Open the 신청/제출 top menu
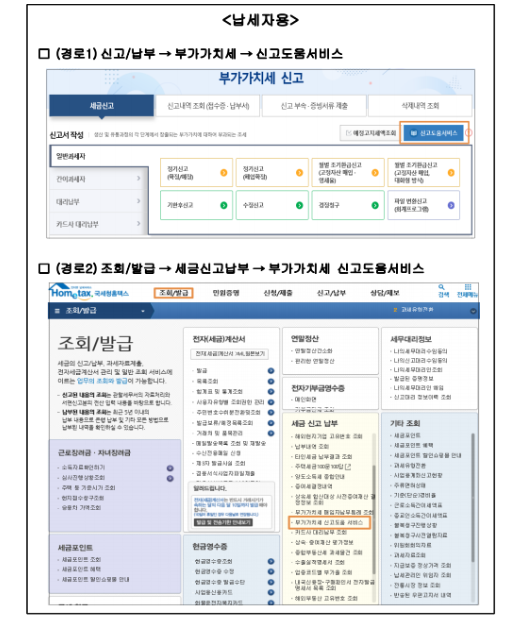Screen dimensions: 522x624 (x=278, y=293)
